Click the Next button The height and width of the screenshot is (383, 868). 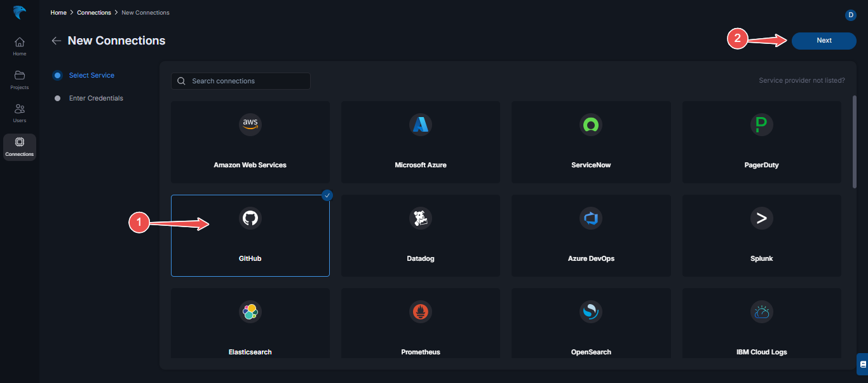point(824,40)
